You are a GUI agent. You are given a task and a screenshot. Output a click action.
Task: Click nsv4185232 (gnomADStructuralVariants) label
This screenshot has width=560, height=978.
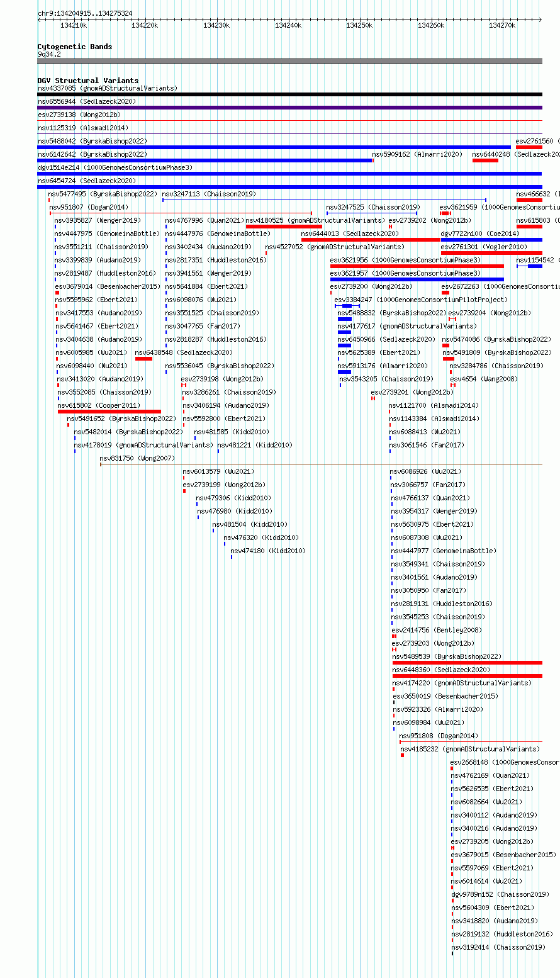pyautogui.click(x=471, y=749)
